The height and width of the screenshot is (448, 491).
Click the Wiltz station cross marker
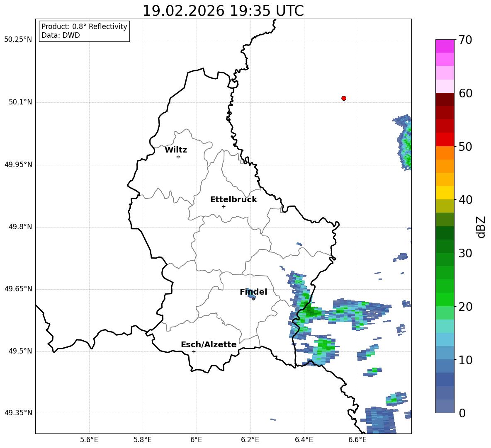pos(178,157)
